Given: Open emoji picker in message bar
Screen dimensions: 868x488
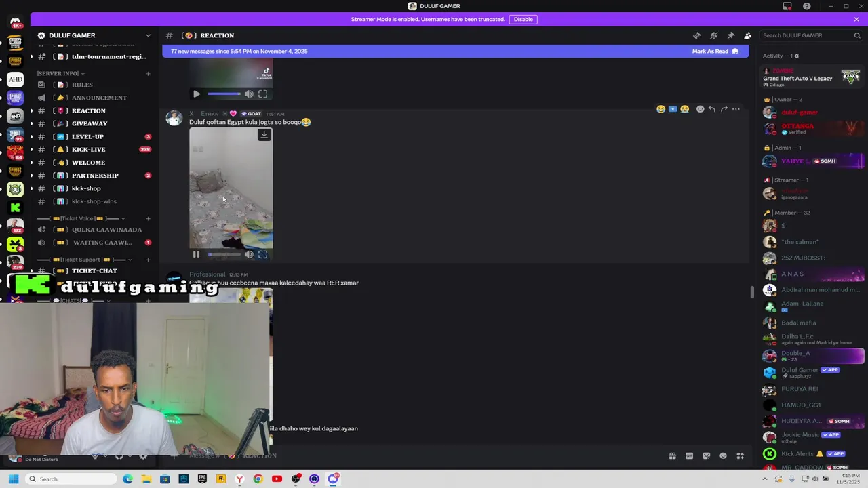Looking at the screenshot, I should (x=723, y=456).
